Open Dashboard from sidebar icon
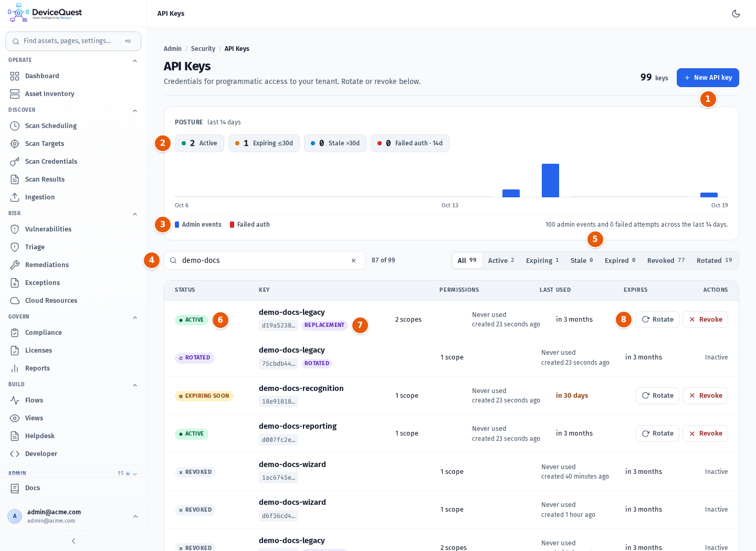This screenshot has height=551, width=756. 15,76
